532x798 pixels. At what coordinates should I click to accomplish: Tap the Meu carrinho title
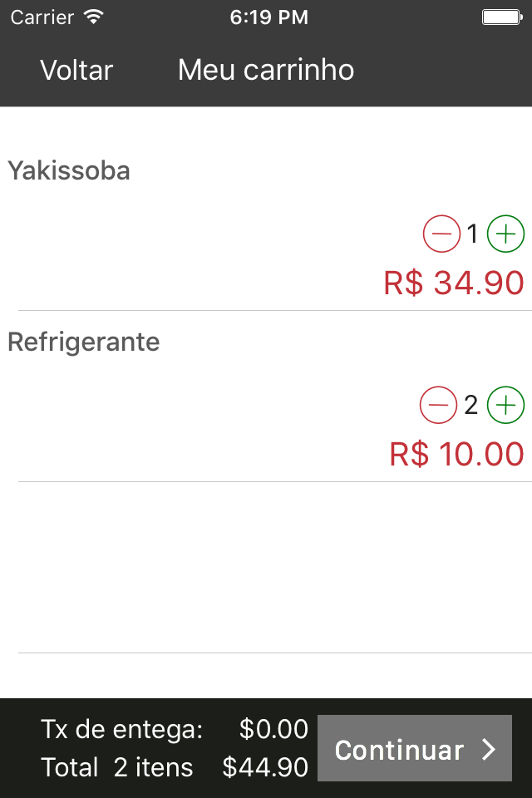pyautogui.click(x=266, y=71)
